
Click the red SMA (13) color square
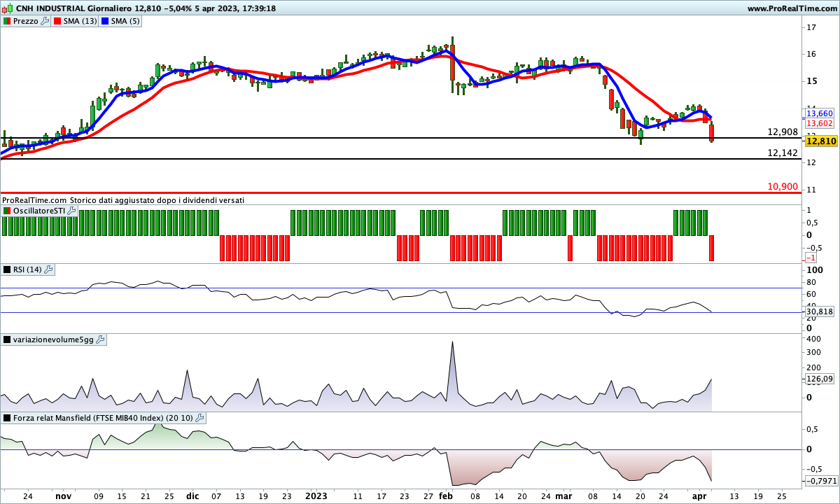59,21
